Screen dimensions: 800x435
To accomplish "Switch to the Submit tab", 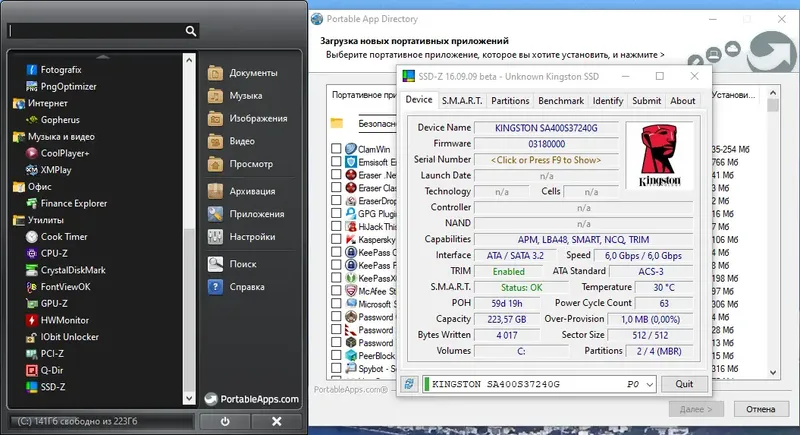I will (646, 101).
